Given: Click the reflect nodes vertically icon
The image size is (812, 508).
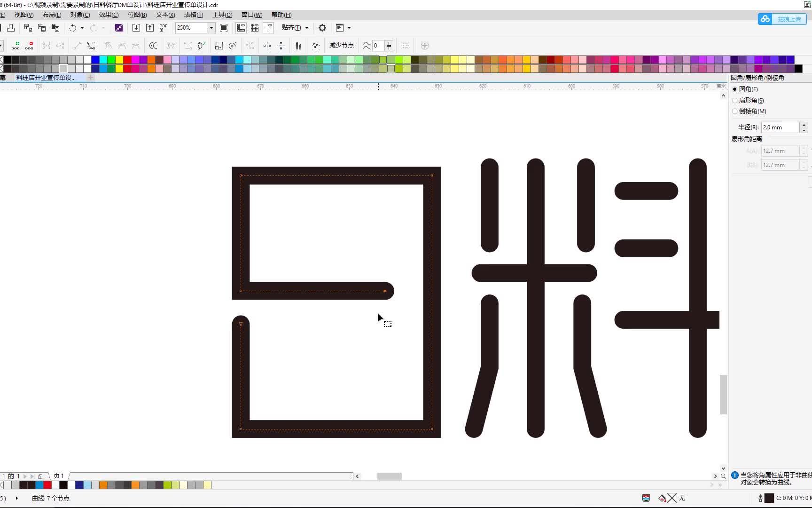Looking at the screenshot, I should (281, 46).
